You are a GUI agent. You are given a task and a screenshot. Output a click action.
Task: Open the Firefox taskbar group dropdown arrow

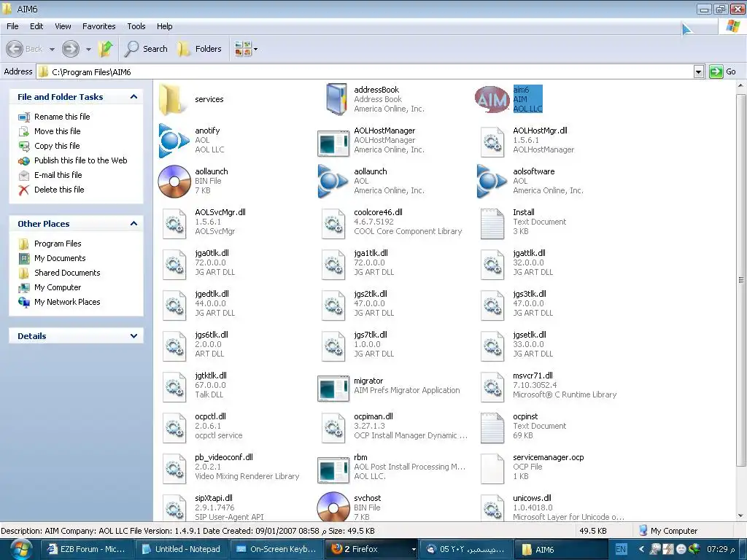413,549
